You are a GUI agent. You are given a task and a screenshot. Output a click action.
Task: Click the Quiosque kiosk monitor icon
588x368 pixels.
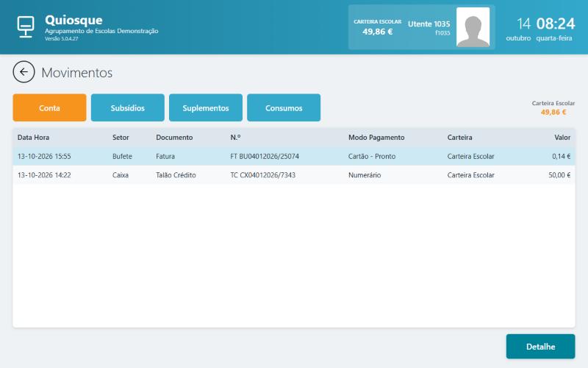pyautogui.click(x=26, y=26)
